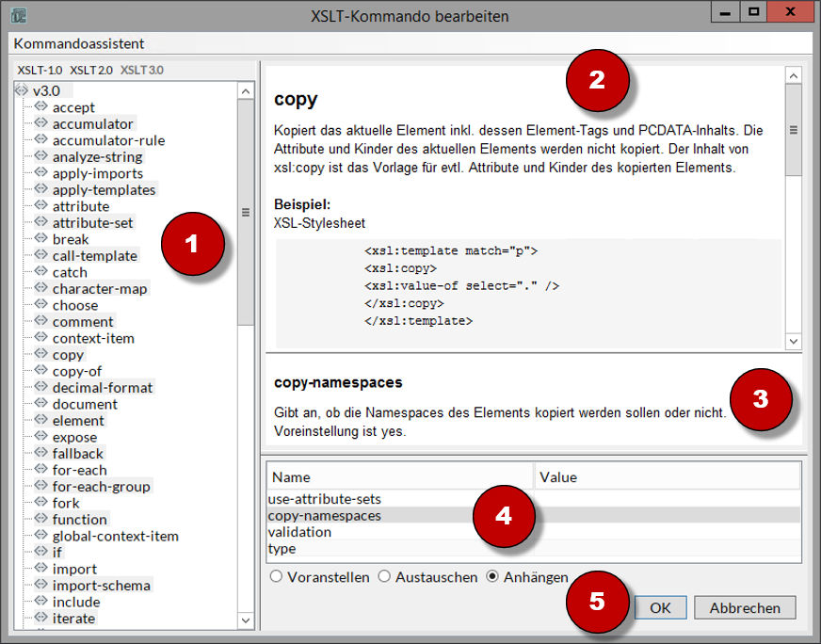
Task: Open the XSLT 2.0 tab
Action: pos(90,71)
